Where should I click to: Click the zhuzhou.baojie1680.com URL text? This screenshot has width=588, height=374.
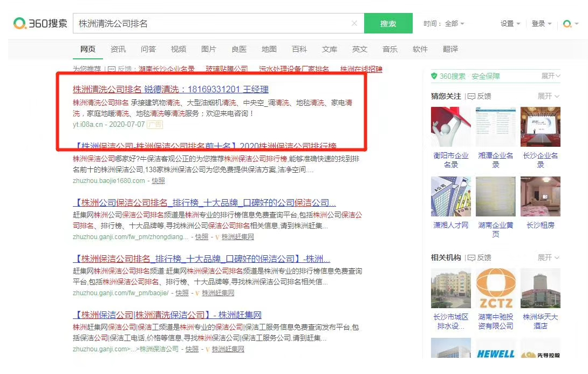click(x=109, y=181)
